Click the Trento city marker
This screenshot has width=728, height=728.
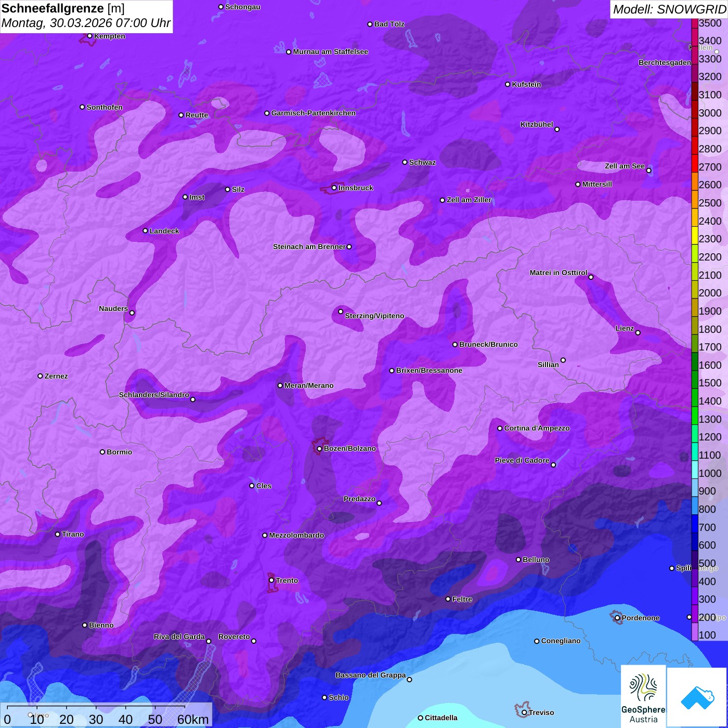click(271, 580)
